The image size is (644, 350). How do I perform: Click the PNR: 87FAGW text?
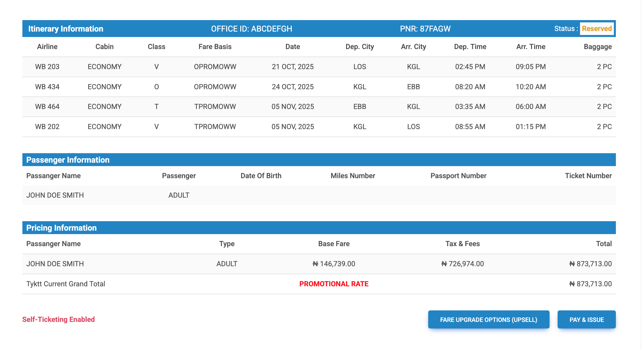coord(425,29)
